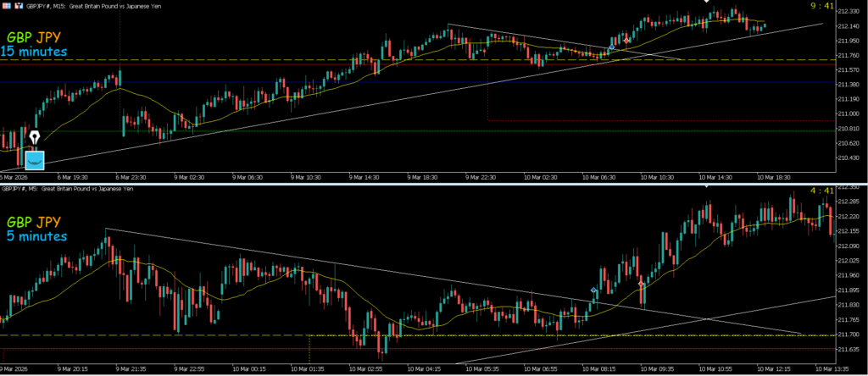Click the blue smile icon box
The height and width of the screenshot is (376, 868).
(x=34, y=158)
